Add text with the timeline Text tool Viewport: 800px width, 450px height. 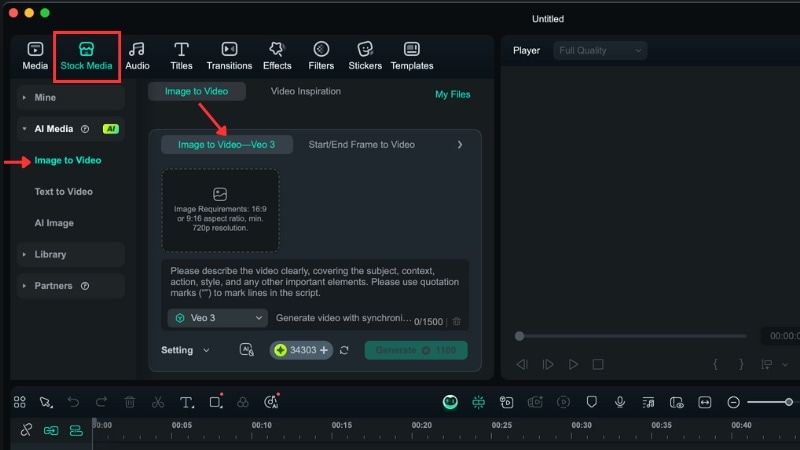[187, 402]
